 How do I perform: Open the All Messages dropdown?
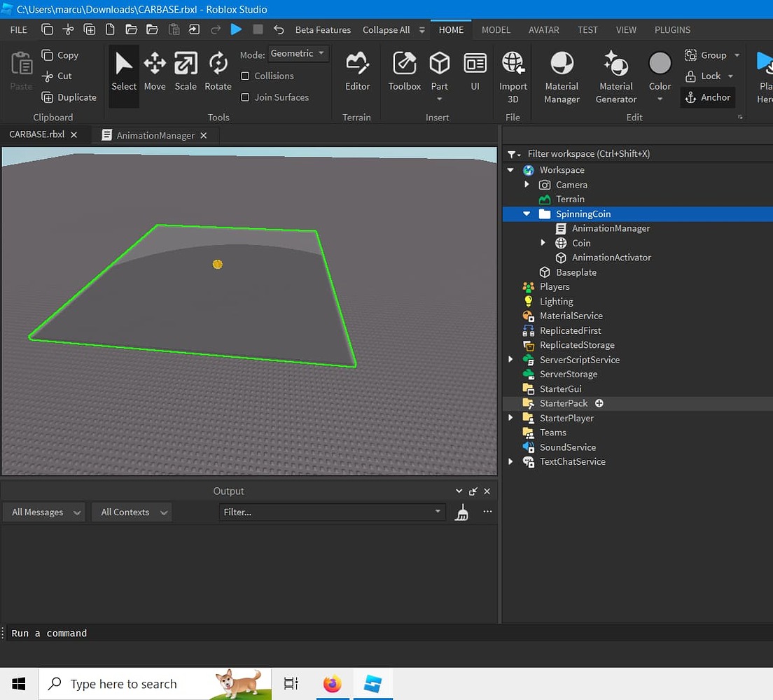(x=43, y=512)
